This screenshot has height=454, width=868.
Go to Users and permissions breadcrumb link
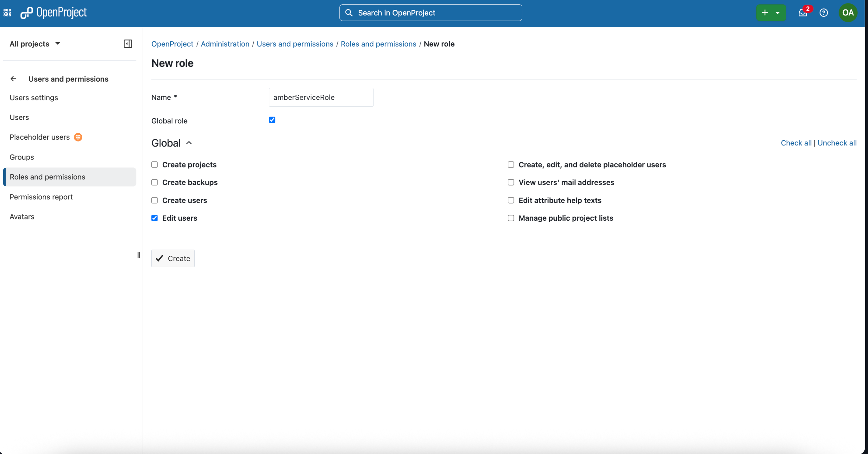pos(295,44)
